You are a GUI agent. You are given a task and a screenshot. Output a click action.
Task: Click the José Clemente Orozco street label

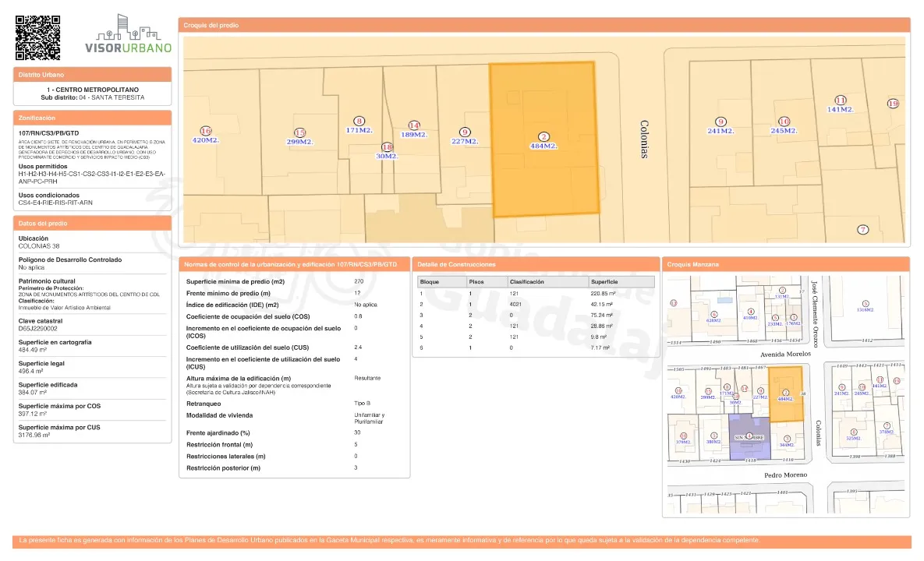click(814, 314)
